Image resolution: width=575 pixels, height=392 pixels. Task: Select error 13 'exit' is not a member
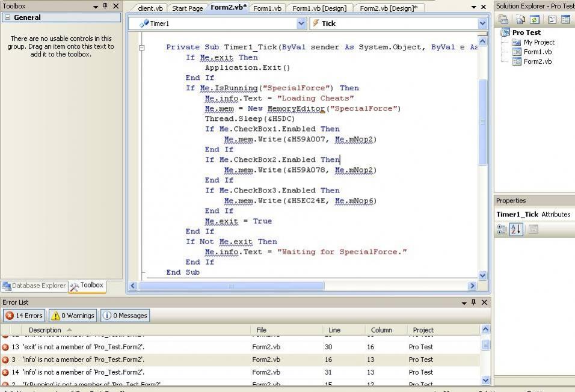tap(240, 347)
